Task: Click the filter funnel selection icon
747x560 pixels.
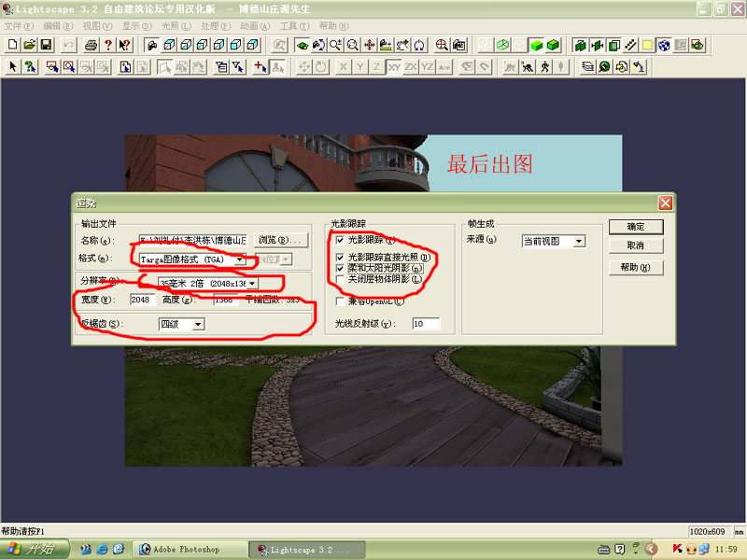Action: (238, 66)
